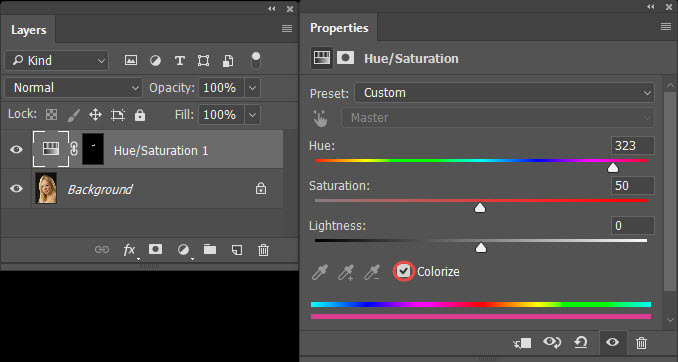Hide the Background layer visibility
This screenshot has height=362, width=678.
click(16, 189)
